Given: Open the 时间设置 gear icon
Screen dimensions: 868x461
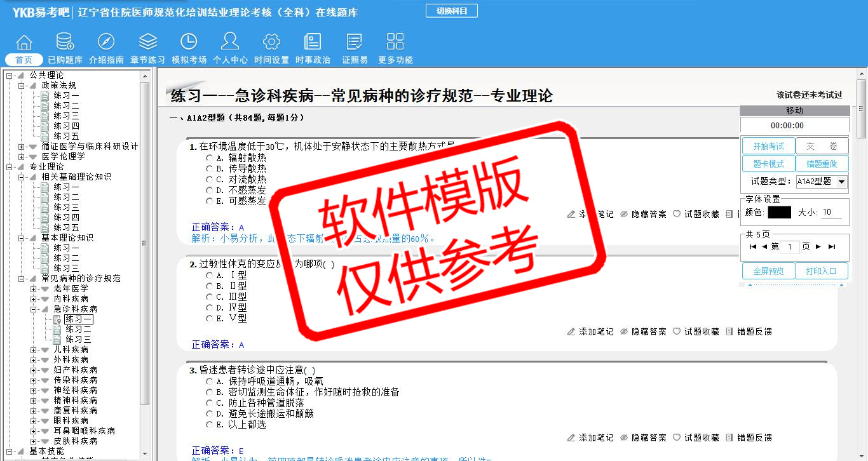Looking at the screenshot, I should [x=271, y=43].
